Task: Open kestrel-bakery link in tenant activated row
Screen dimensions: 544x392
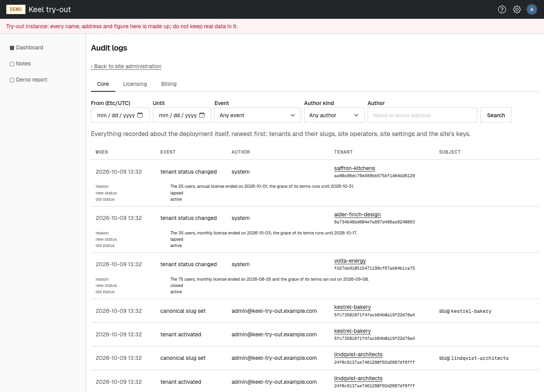Action: point(352,331)
